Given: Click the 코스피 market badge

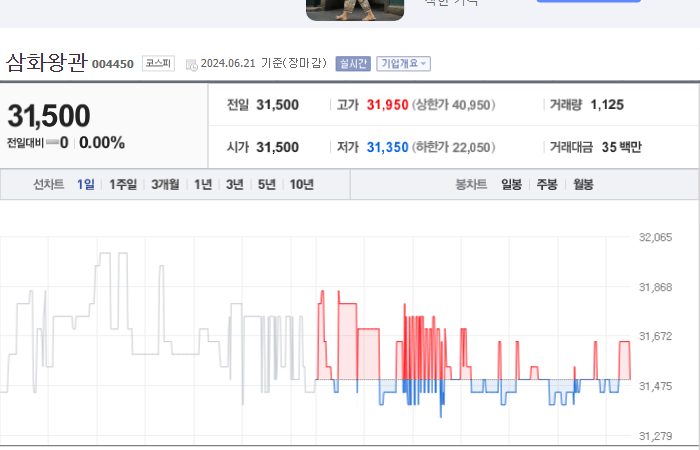Looking at the screenshot, I should tap(158, 63).
